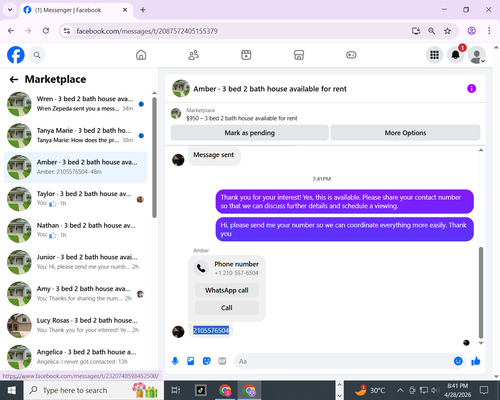Open the Reels video icon
This screenshot has width=500, height=400.
pyautogui.click(x=246, y=55)
